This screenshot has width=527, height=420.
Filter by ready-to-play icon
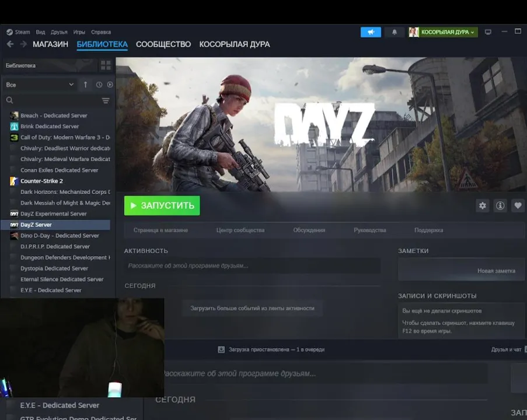point(110,85)
